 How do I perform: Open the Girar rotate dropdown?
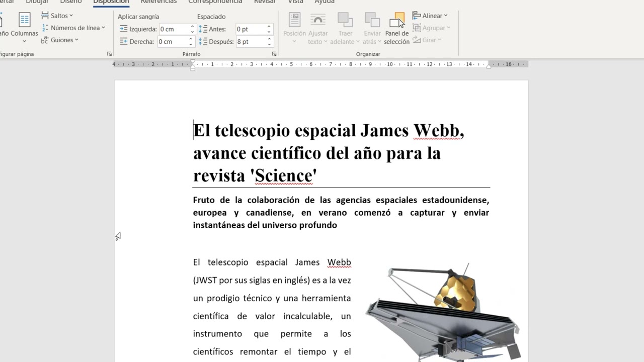coord(427,40)
